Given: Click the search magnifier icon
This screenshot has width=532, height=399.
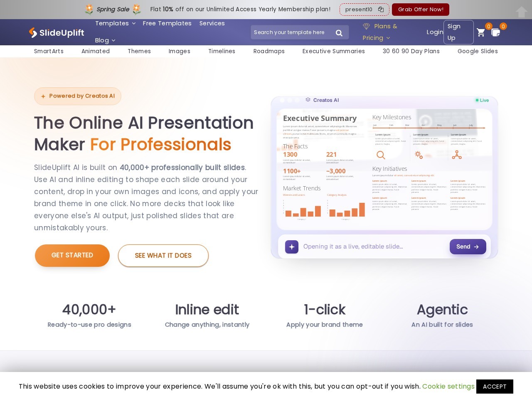Looking at the screenshot, I should (339, 33).
